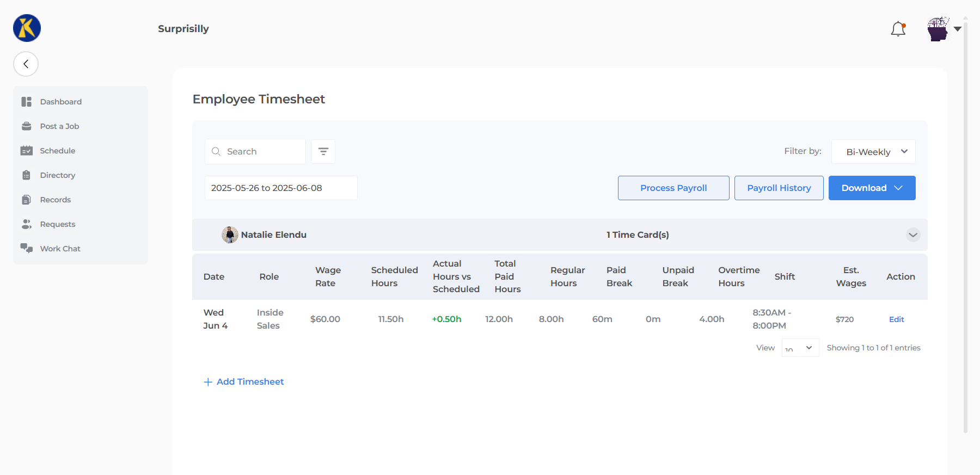This screenshot has height=475, width=980.
Task: Click the Natalie Elendu employee name
Action: (x=274, y=235)
